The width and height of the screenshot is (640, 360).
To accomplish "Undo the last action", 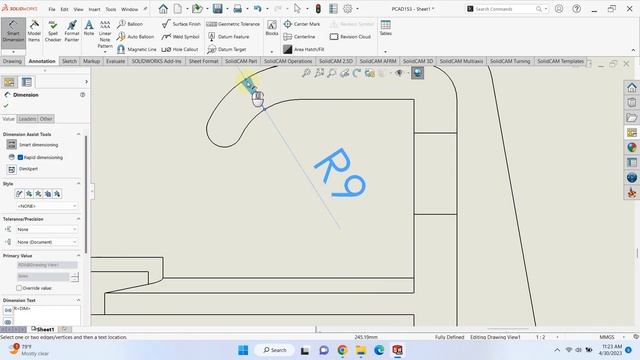I will click(x=257, y=9).
